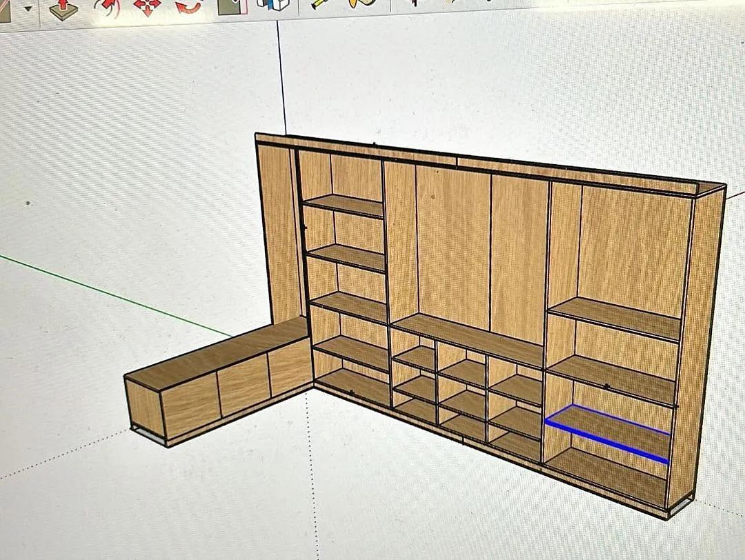Select the wide shelf above the cubby grid
The height and width of the screenshot is (560, 745).
[x=469, y=337]
